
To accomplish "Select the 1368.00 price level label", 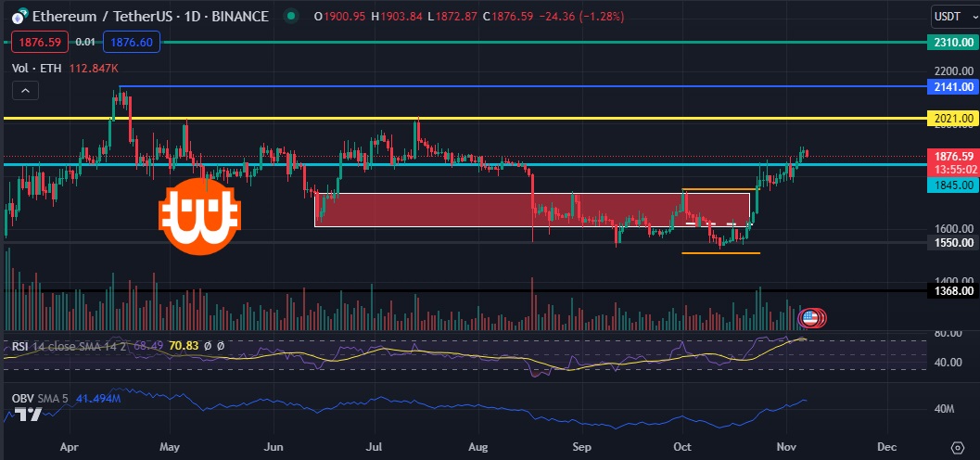I will click(952, 290).
